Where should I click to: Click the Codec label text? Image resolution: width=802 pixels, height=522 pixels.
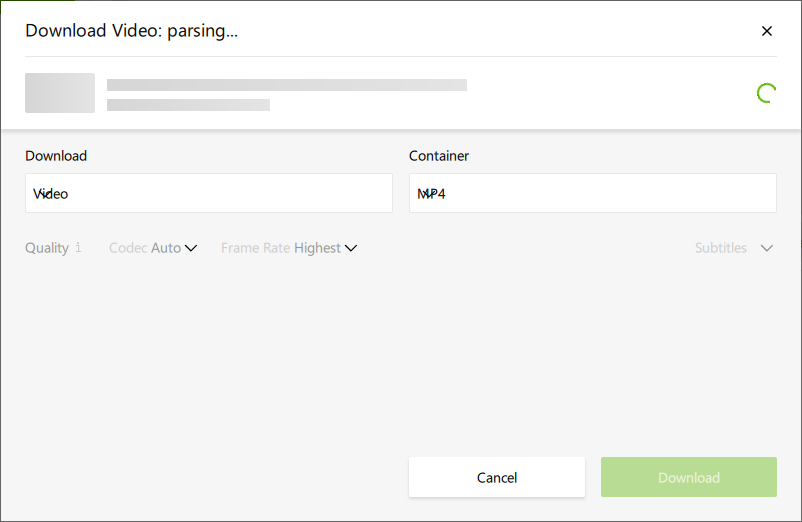128,248
